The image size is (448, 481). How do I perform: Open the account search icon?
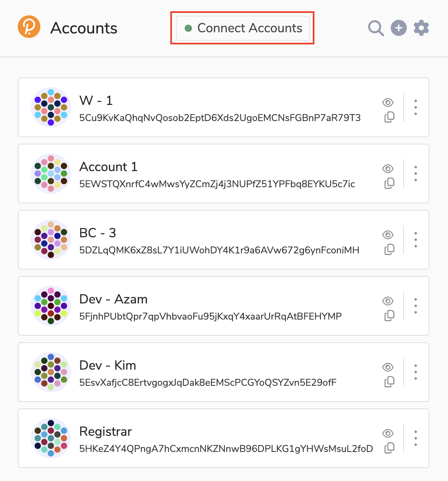[x=376, y=28]
